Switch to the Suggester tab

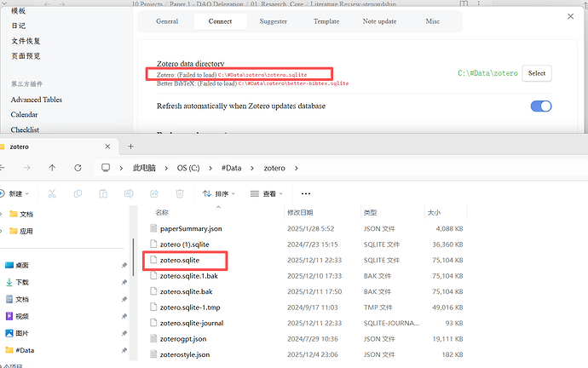click(x=272, y=20)
